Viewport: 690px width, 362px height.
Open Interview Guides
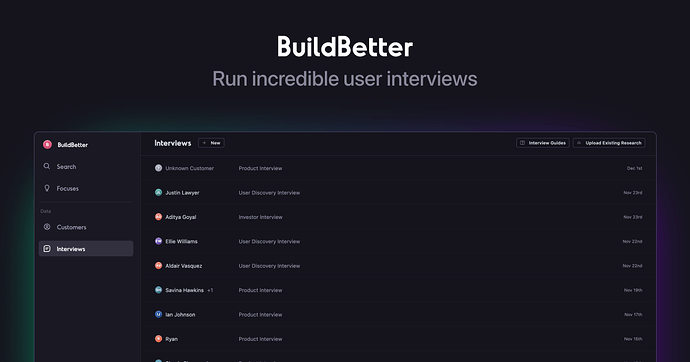click(x=543, y=143)
